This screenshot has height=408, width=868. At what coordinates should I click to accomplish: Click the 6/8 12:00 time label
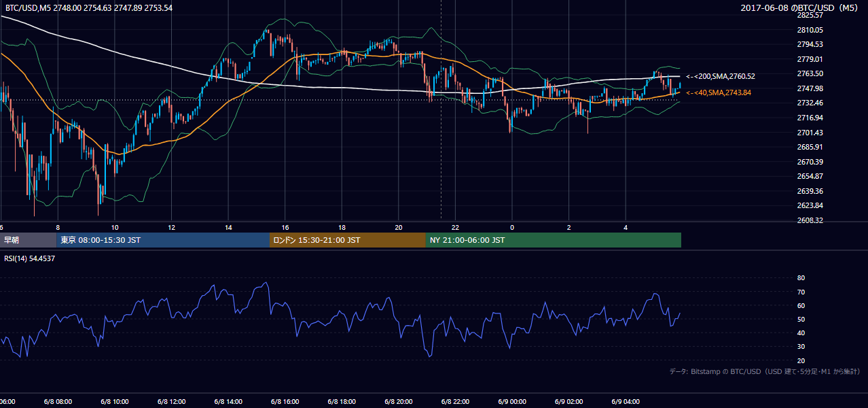[171, 402]
